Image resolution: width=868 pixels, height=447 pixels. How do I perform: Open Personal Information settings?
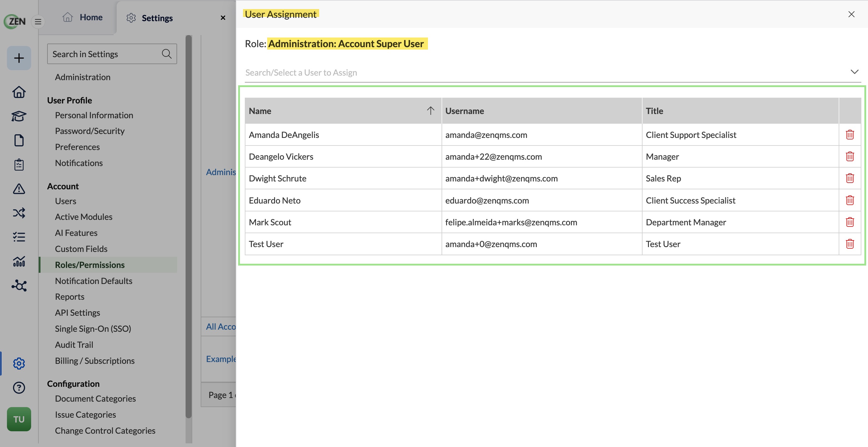coord(94,115)
